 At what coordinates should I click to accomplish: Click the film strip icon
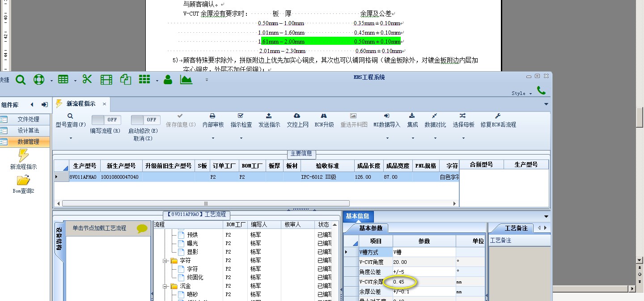(x=106, y=80)
